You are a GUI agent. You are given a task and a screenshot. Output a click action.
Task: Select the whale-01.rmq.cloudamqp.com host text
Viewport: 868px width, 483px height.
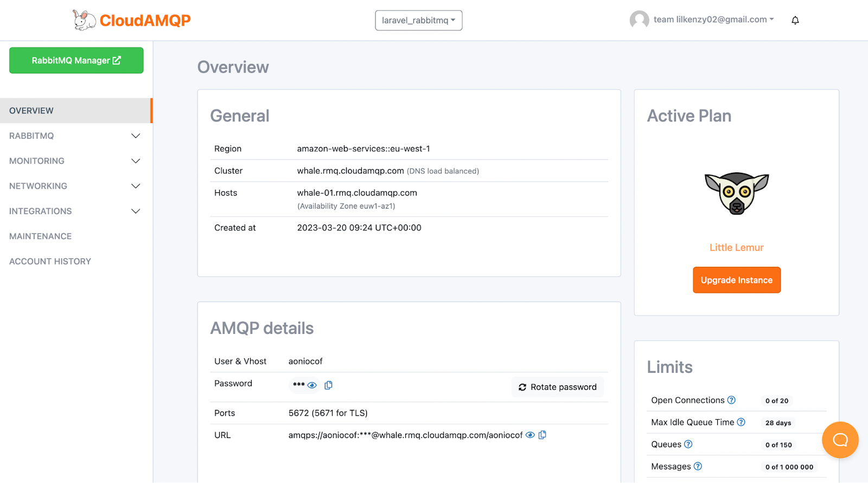point(357,193)
